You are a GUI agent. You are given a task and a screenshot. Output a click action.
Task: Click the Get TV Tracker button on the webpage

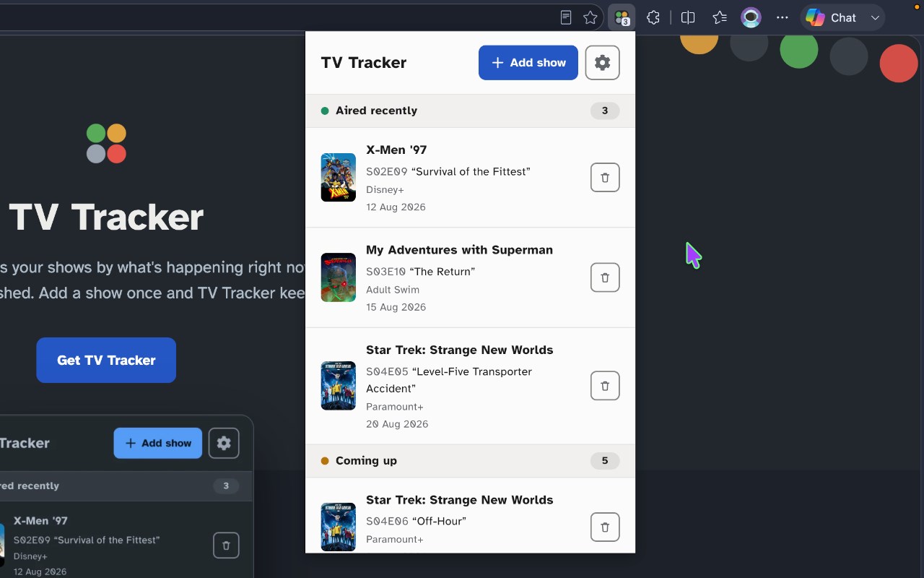point(106,361)
